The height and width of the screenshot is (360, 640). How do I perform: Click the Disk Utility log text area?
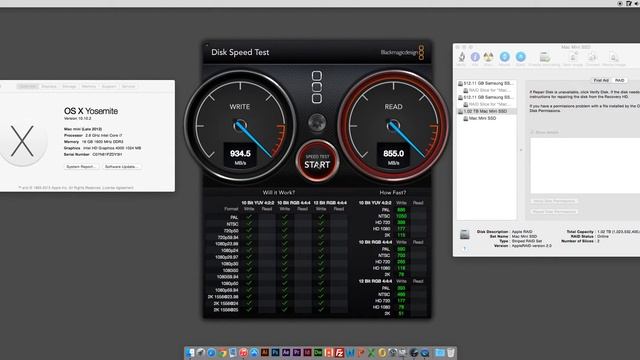[585, 165]
